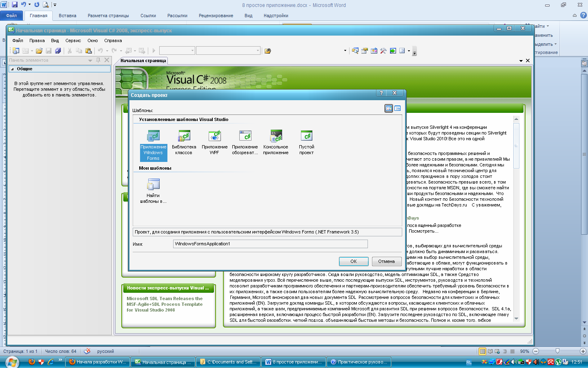
Task: Select the Консольное приложение template
Action: pyautogui.click(x=276, y=143)
